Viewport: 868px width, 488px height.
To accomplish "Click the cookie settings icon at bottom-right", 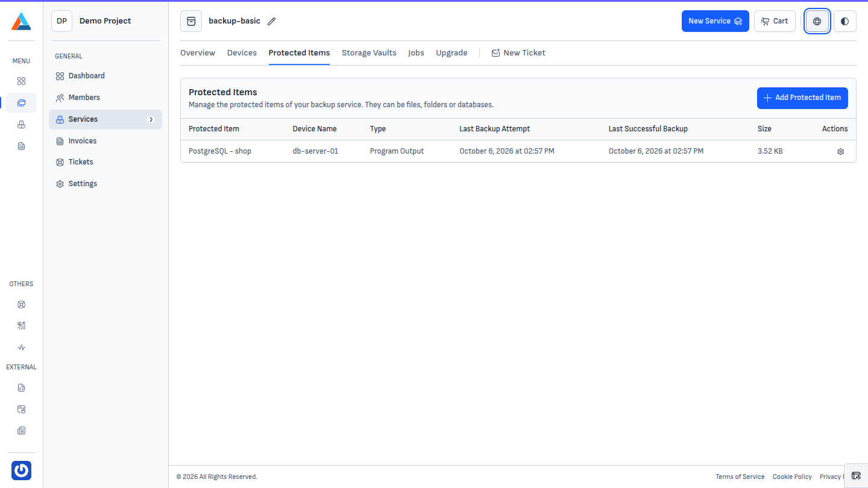I will click(x=856, y=475).
